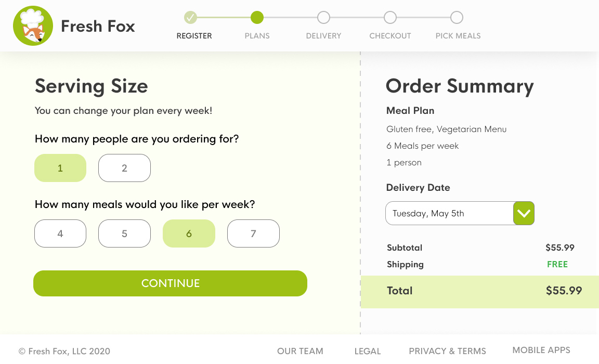The width and height of the screenshot is (599, 364).
Task: Choose 5 meals per week
Action: click(124, 233)
